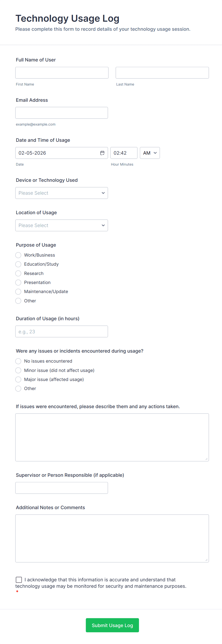Select Maintenance/Update purpose option
Screen dimensions: 222x644
pyautogui.click(x=18, y=291)
